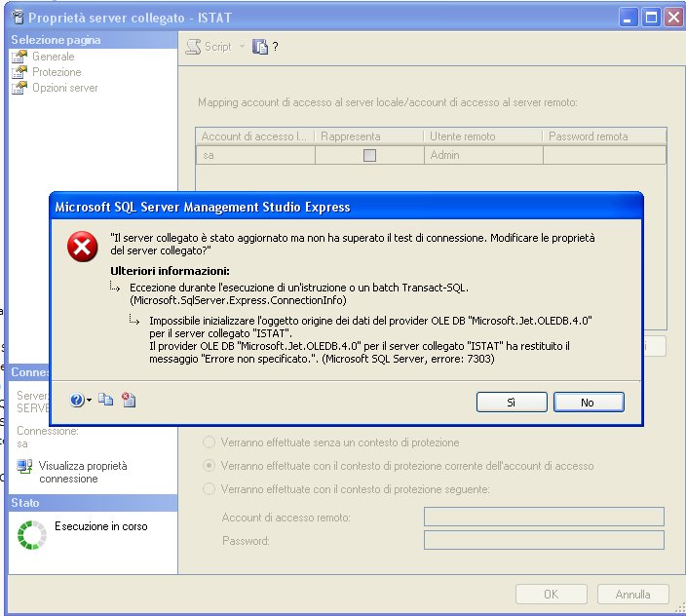This screenshot has width=686, height=616.
Task: Open Visualizza proprietà connessione link
Action: [83, 472]
